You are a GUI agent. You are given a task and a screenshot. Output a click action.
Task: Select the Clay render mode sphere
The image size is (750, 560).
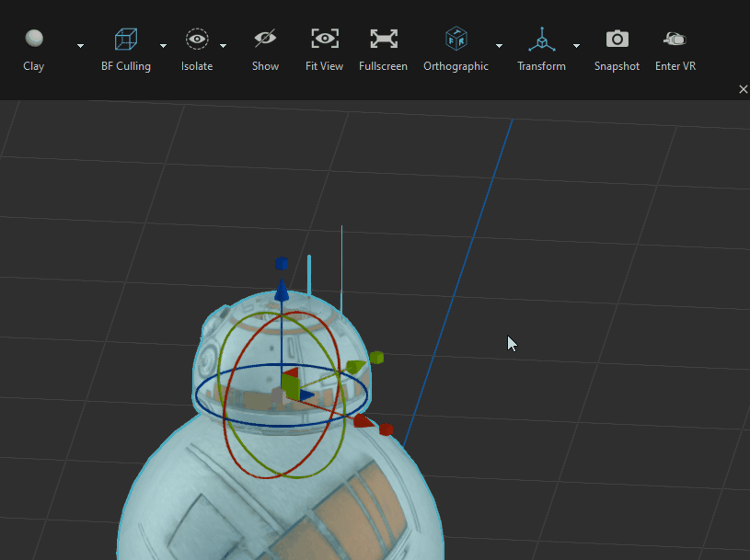pyautogui.click(x=34, y=39)
